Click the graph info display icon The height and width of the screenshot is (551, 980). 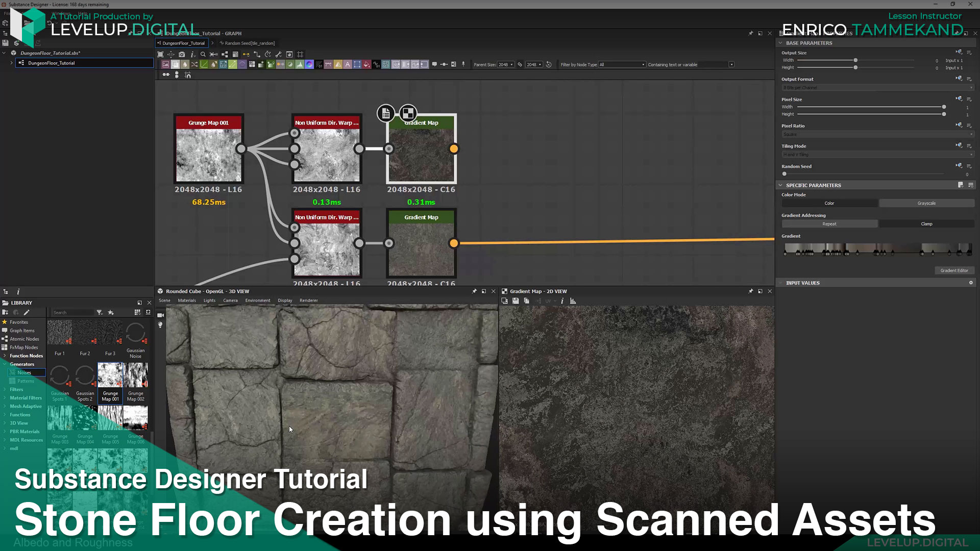[192, 55]
